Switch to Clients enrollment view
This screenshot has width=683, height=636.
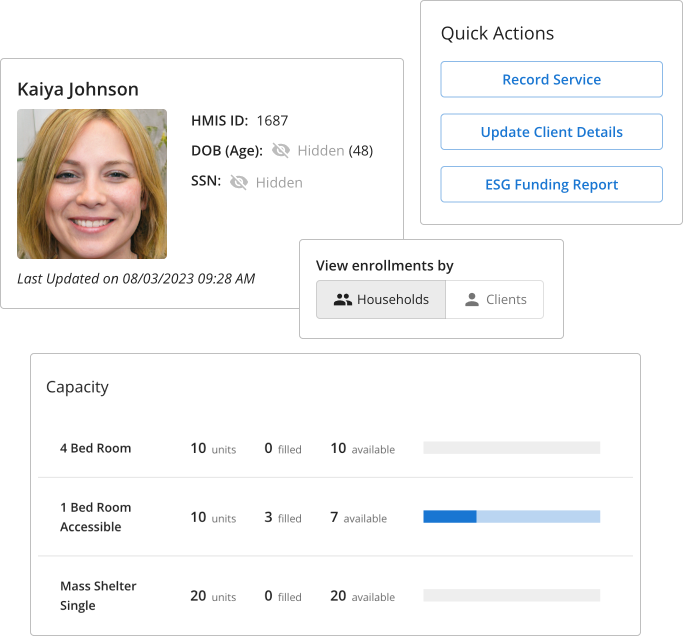pos(494,300)
